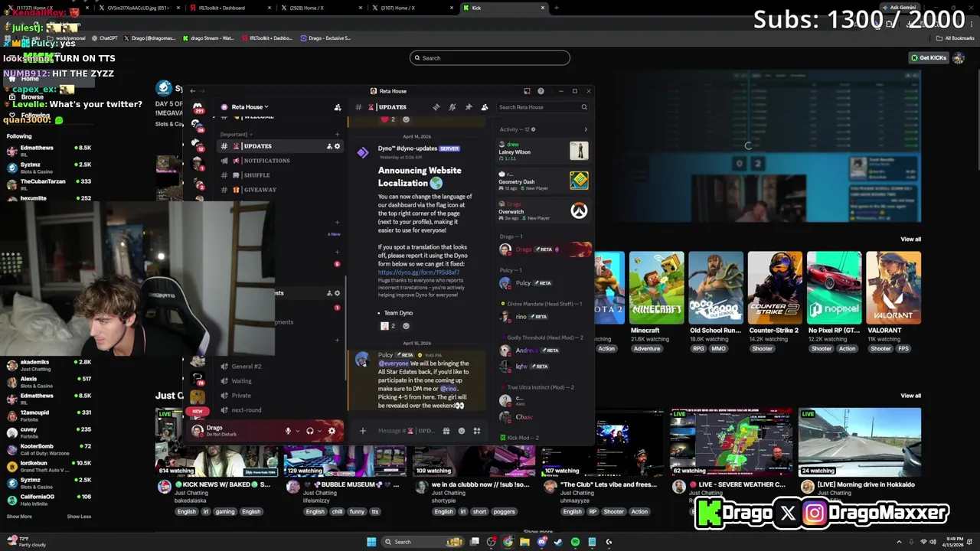The height and width of the screenshot is (551, 980).
Task: Open Discord direct messages home icon
Action: pos(198,107)
